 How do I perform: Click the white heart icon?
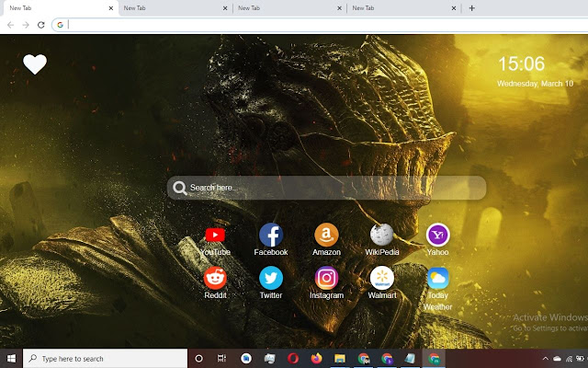pos(35,64)
